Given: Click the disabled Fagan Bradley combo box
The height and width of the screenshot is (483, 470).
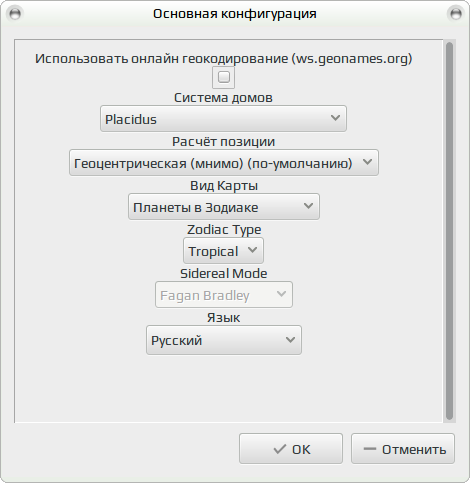Looking at the screenshot, I should (x=224, y=295).
